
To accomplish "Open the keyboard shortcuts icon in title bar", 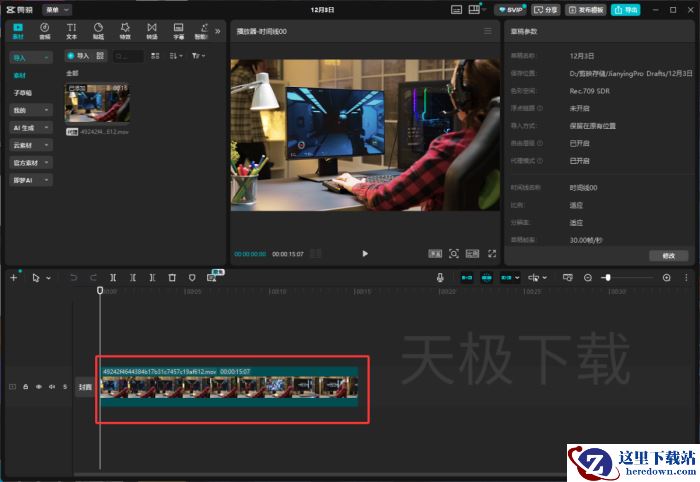I will pyautogui.click(x=456, y=10).
